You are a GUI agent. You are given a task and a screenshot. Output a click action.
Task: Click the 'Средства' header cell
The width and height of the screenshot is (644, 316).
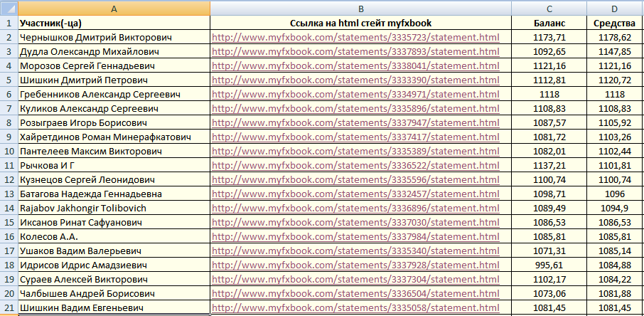[614, 23]
